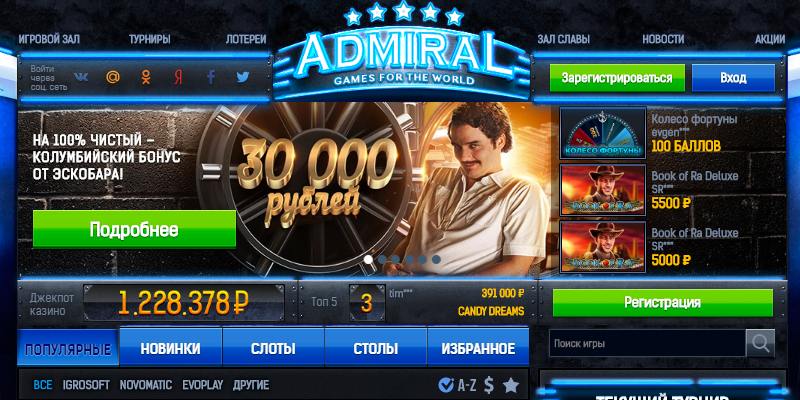Open the НОВИНКИ games tab
800x400 pixels.
[x=170, y=347]
